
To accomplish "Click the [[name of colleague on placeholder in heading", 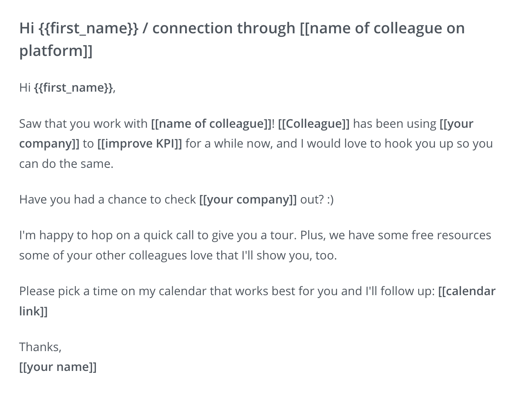I will point(382,29).
